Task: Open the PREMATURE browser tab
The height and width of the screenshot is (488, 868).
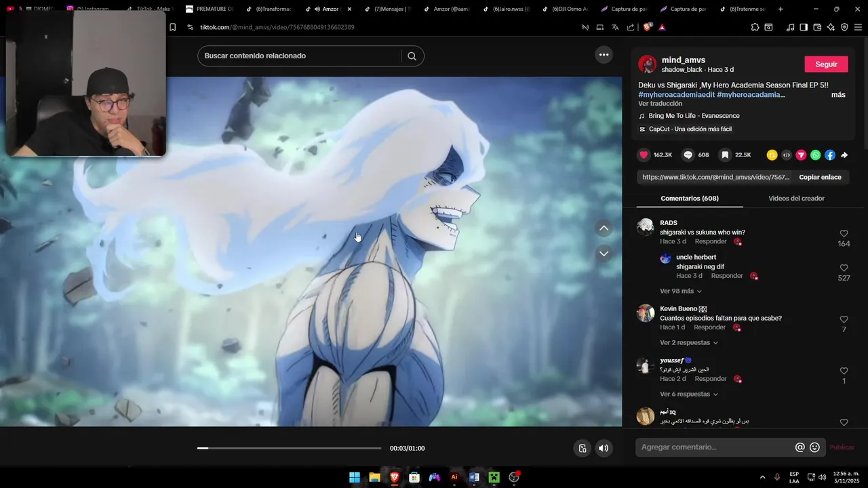Action: click(x=209, y=9)
